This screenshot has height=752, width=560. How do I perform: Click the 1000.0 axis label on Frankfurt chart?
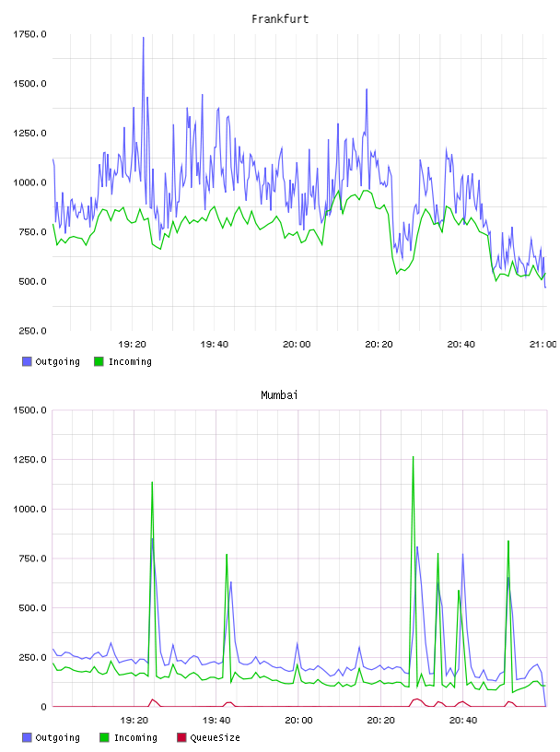point(29,182)
